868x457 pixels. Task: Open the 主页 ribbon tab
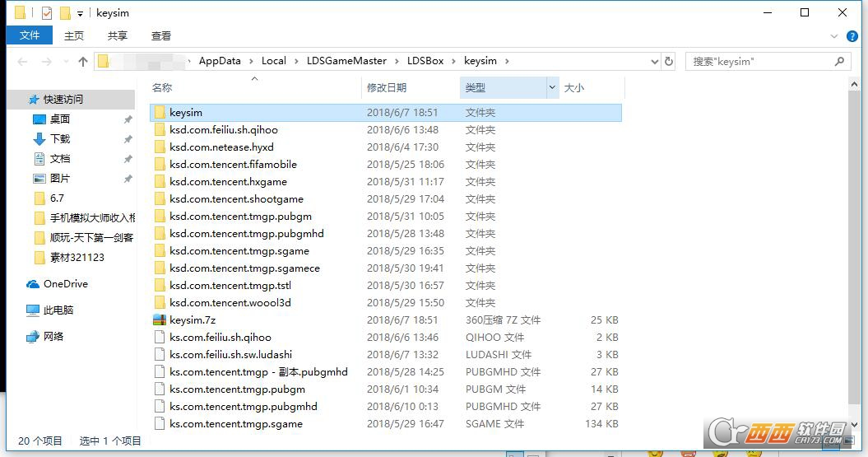73,35
